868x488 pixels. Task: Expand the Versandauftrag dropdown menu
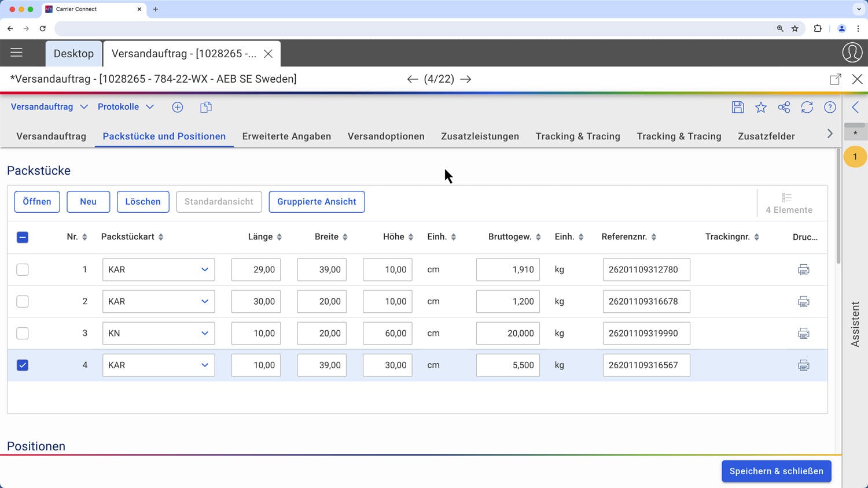click(x=49, y=106)
